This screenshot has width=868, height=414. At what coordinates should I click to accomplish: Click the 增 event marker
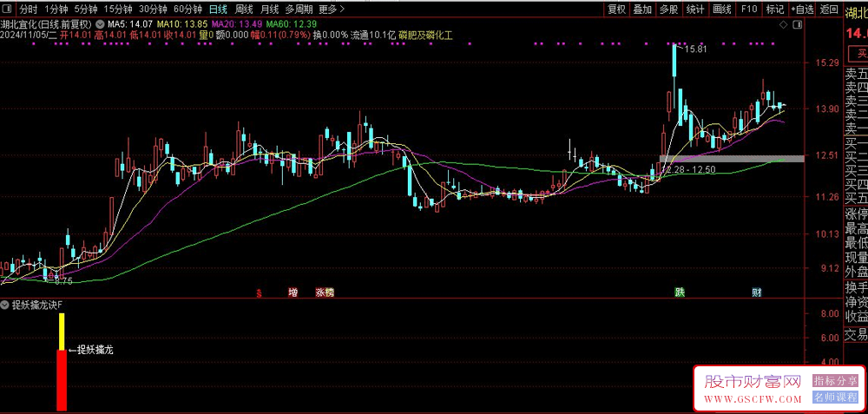click(293, 292)
